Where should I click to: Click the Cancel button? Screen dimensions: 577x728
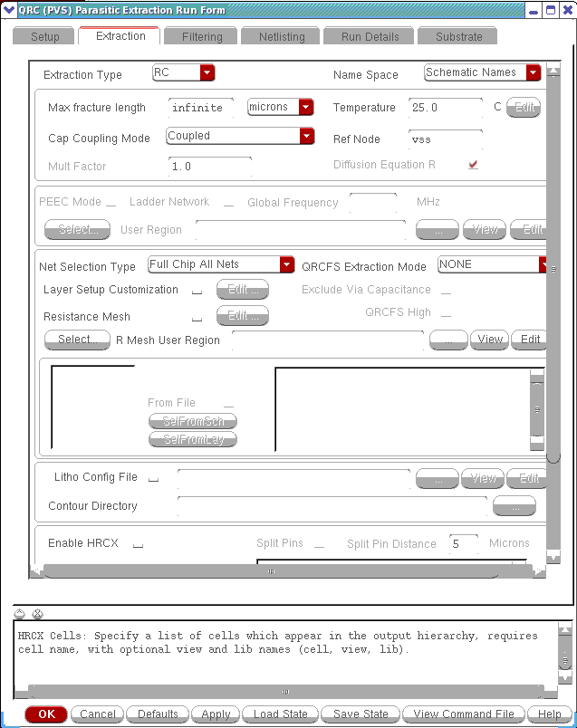[97, 714]
